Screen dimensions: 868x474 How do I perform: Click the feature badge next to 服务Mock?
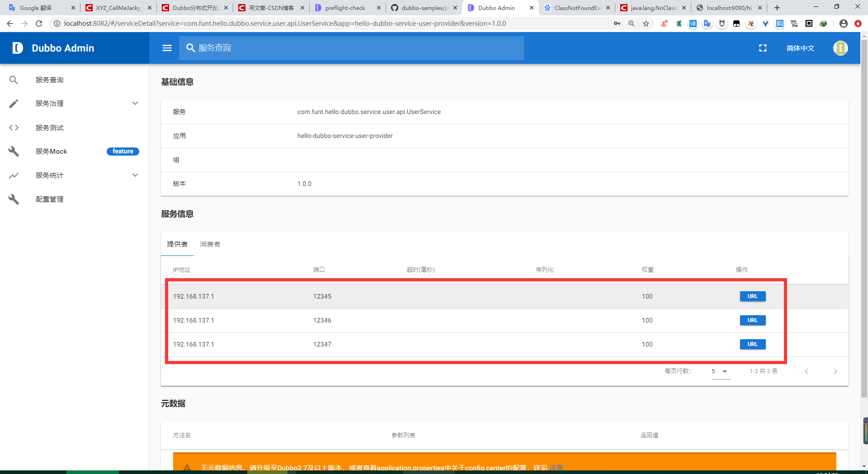pos(123,152)
